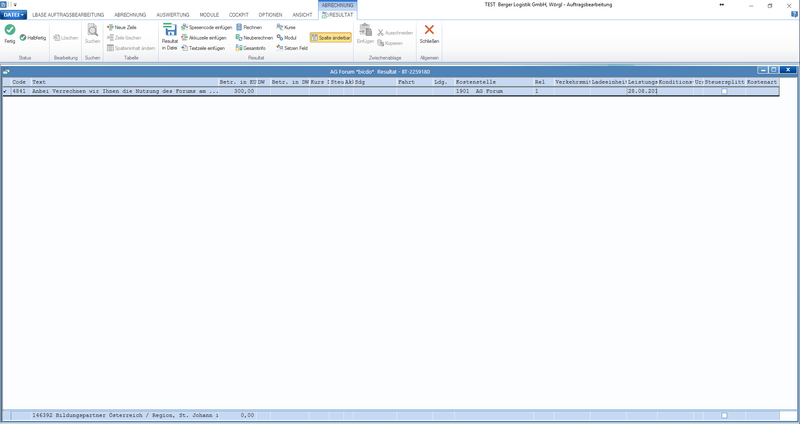This screenshot has height=424, width=800.
Task: Save Resultat in Datei
Action: (169, 37)
